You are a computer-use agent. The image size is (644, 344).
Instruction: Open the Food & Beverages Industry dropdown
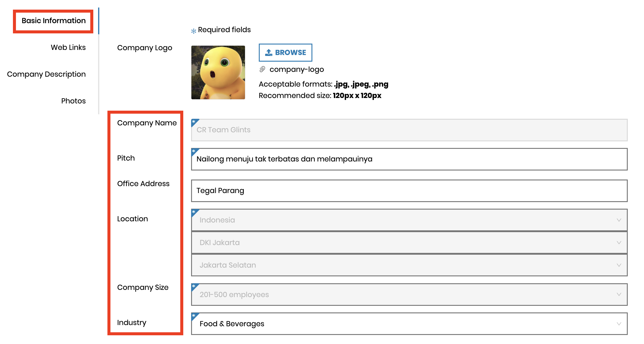pyautogui.click(x=619, y=324)
